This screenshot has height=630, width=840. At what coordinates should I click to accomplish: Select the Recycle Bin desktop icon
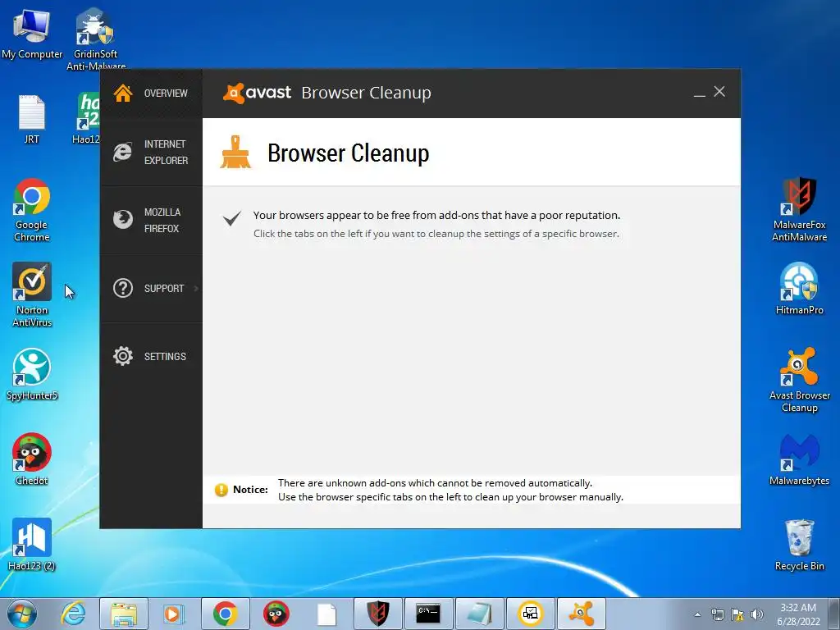[x=799, y=545]
